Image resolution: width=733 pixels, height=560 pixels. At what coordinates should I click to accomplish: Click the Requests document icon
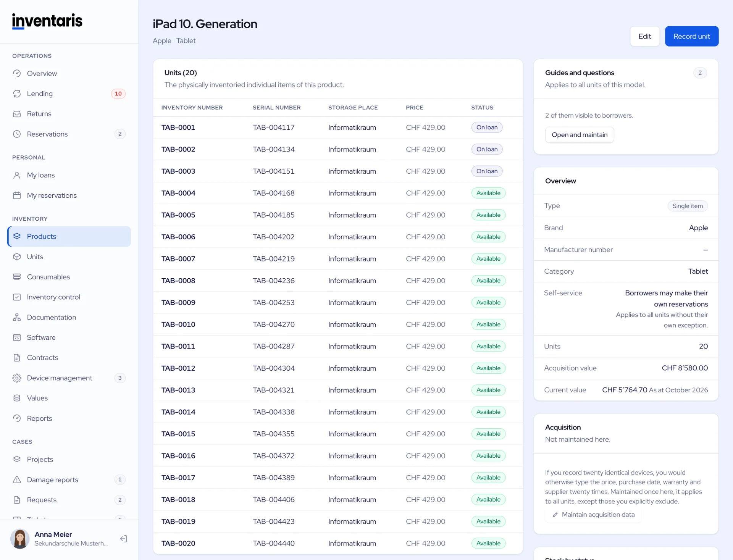pos(17,500)
